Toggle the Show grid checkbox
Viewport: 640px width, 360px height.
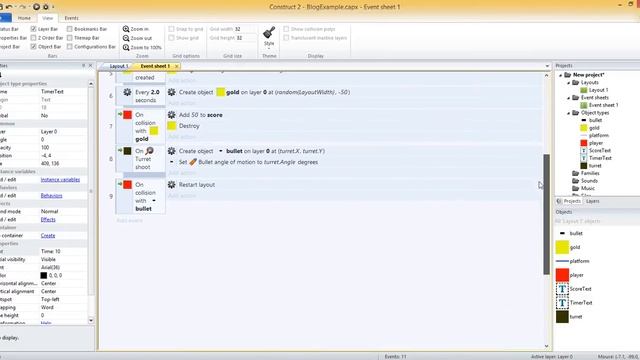171,38
